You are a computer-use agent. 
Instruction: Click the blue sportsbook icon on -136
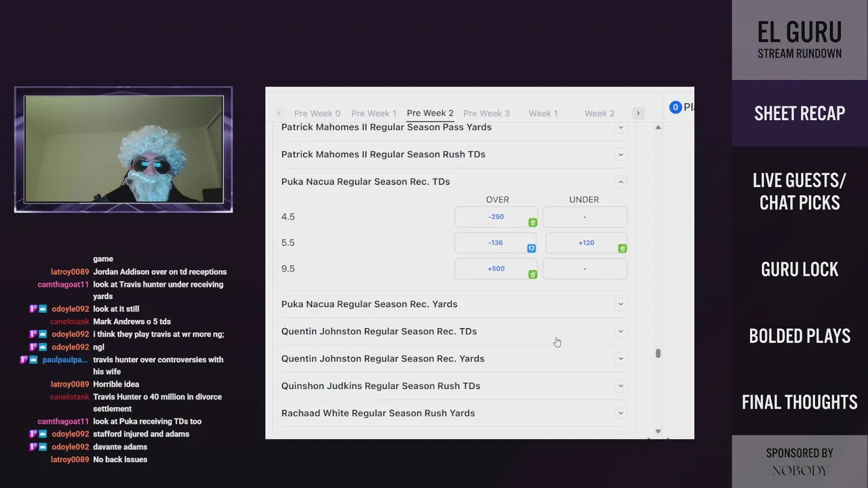click(532, 249)
